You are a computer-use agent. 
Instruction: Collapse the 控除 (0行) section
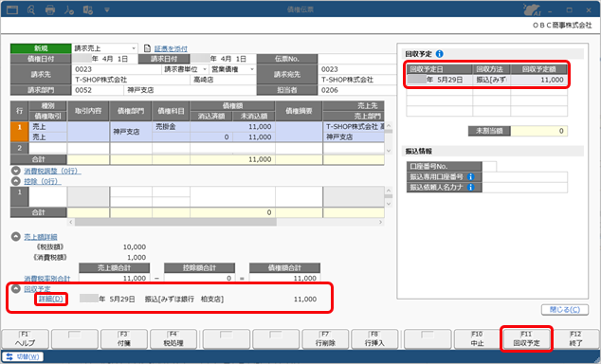click(x=16, y=181)
